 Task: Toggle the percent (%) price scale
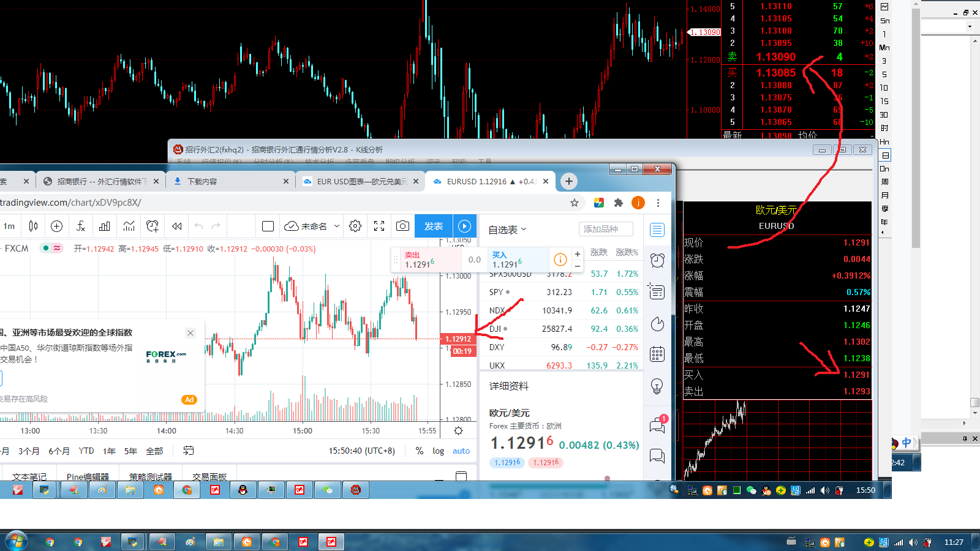(x=420, y=451)
